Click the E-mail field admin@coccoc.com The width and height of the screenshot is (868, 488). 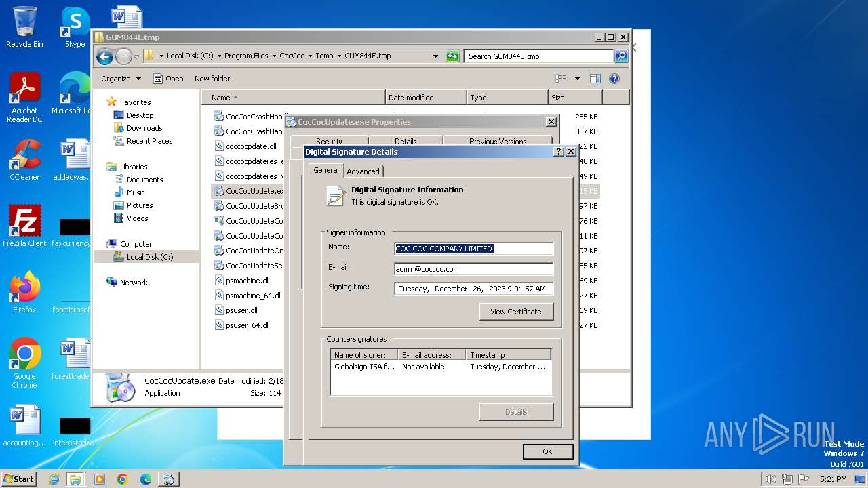click(473, 269)
